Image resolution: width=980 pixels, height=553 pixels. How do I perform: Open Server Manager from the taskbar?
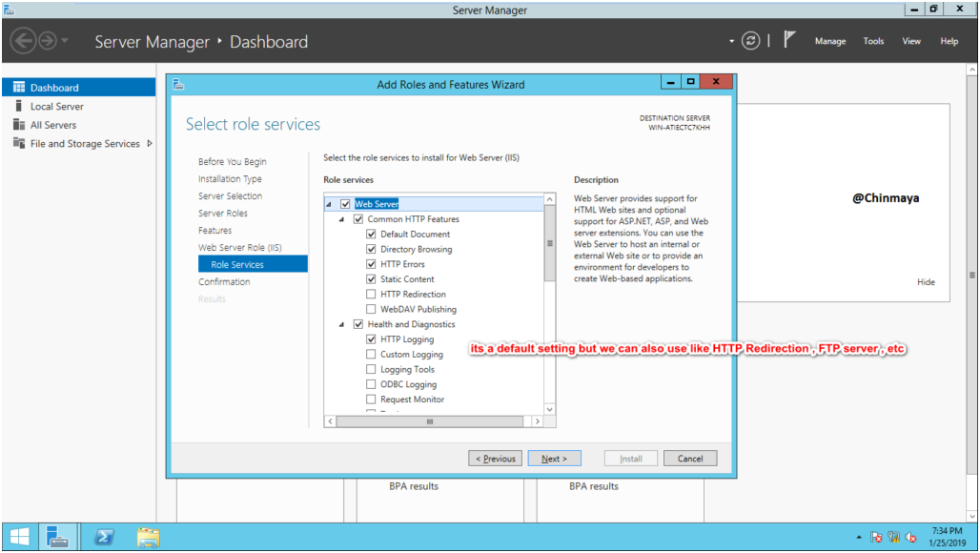(x=58, y=537)
